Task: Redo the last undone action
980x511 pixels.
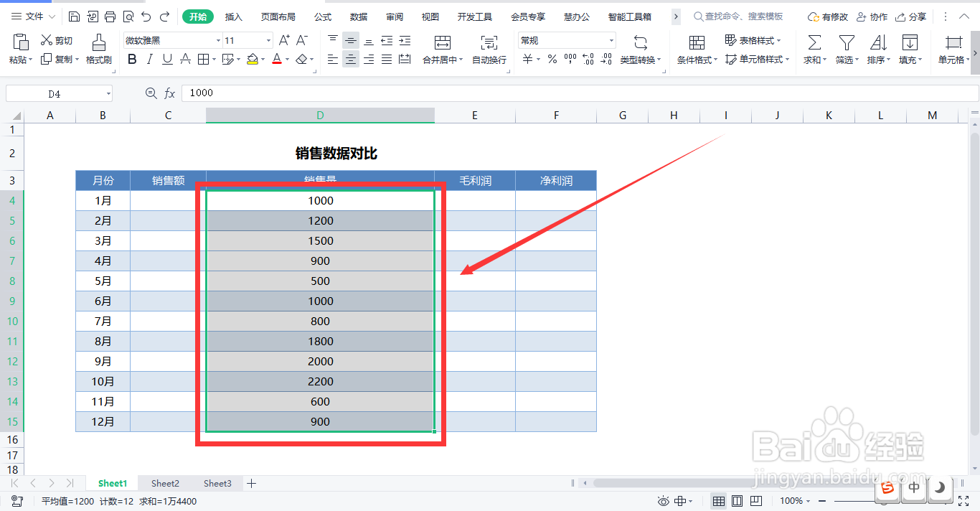Action: click(164, 17)
